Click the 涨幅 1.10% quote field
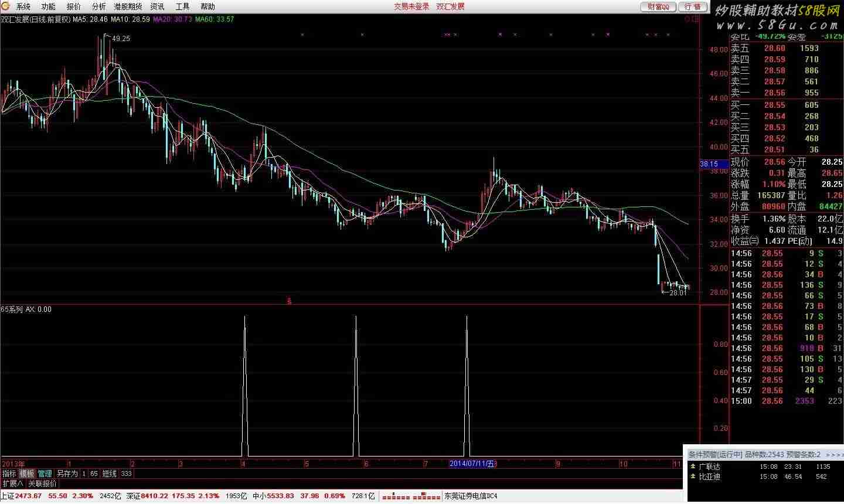The height and width of the screenshot is (504, 844). (x=758, y=184)
